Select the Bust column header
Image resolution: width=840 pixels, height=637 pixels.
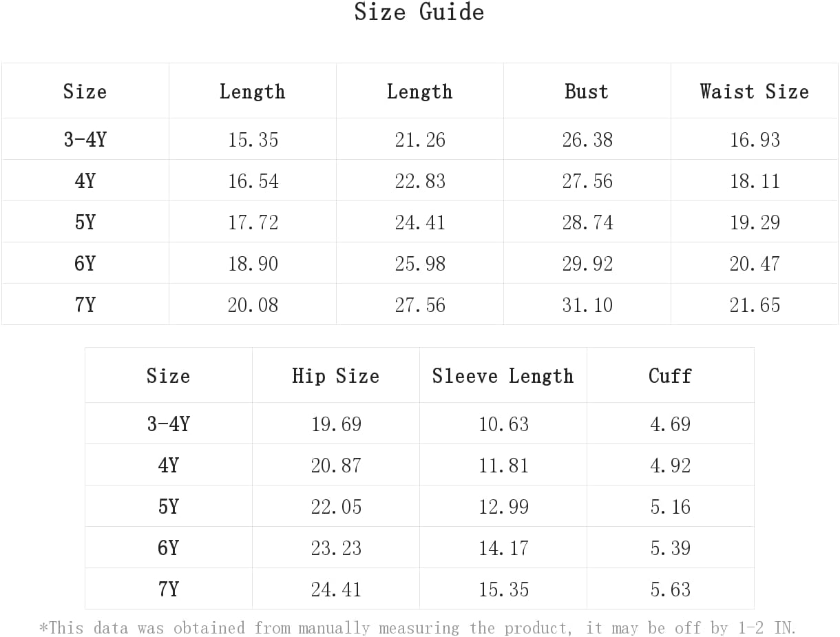[x=587, y=92]
